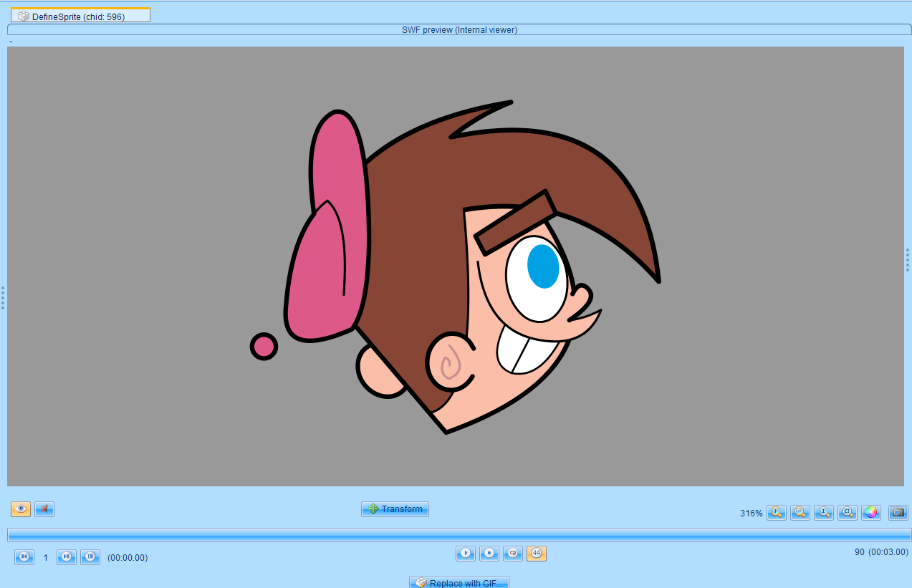Go to previous frame button
The image size is (912, 588).
(24, 556)
